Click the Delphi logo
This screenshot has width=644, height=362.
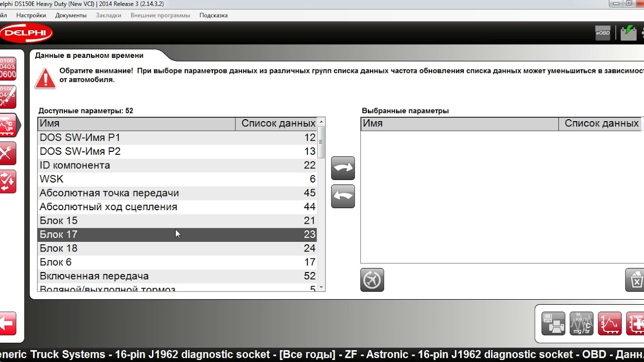[26, 33]
